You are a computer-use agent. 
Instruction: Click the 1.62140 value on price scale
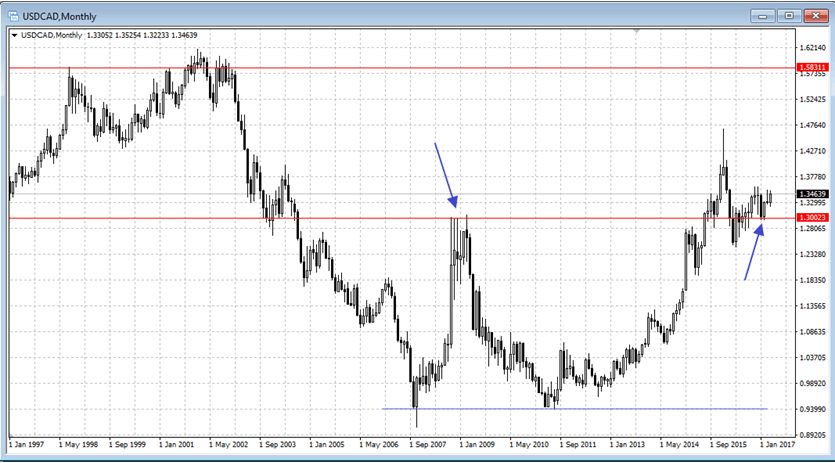(810, 47)
